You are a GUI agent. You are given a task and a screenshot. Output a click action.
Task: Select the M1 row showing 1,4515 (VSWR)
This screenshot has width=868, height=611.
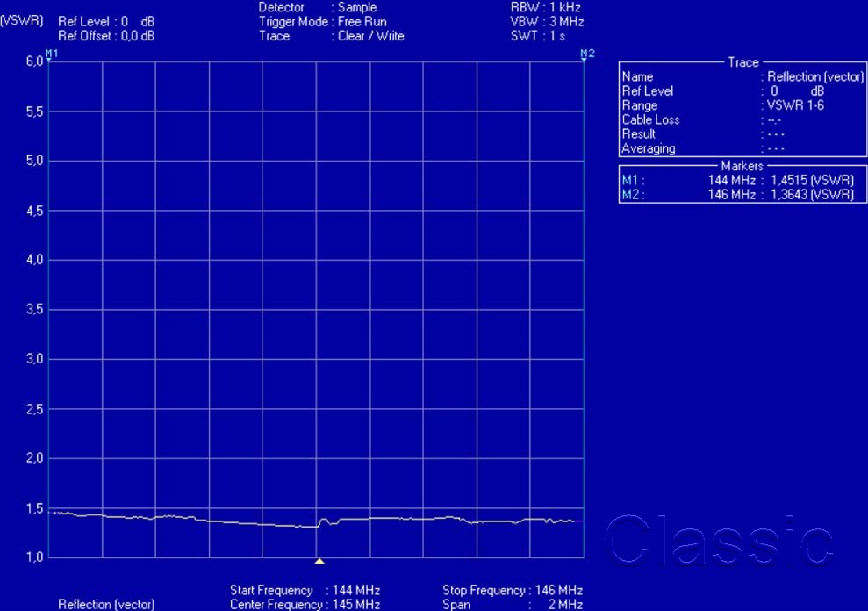pos(737,180)
